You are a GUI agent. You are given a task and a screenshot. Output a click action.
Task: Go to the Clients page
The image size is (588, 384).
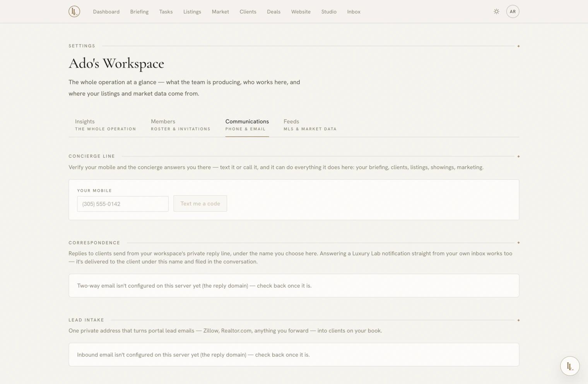248,12
